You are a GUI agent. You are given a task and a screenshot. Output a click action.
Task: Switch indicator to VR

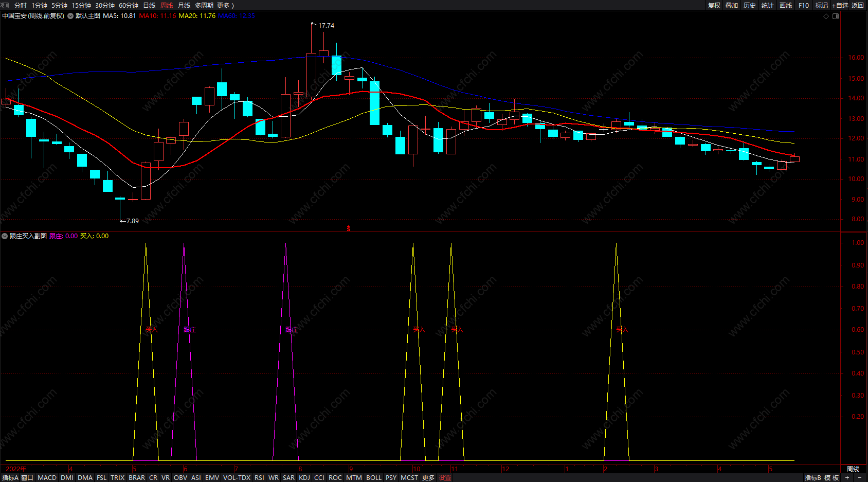(x=166, y=478)
